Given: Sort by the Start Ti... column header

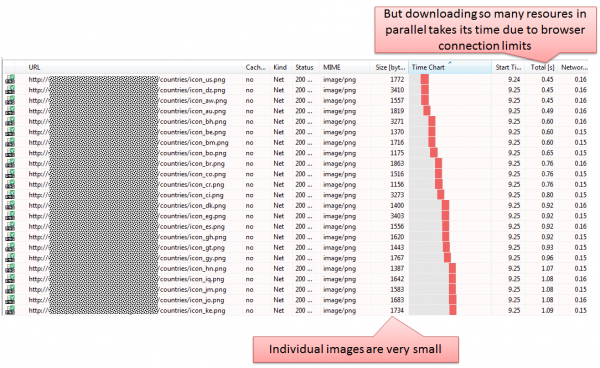Looking at the screenshot, I should click(508, 67).
